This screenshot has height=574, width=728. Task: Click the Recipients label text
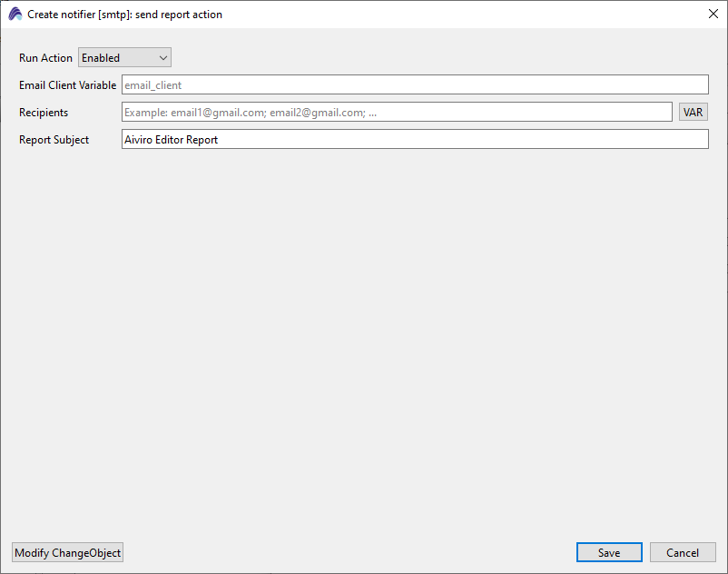pos(44,113)
